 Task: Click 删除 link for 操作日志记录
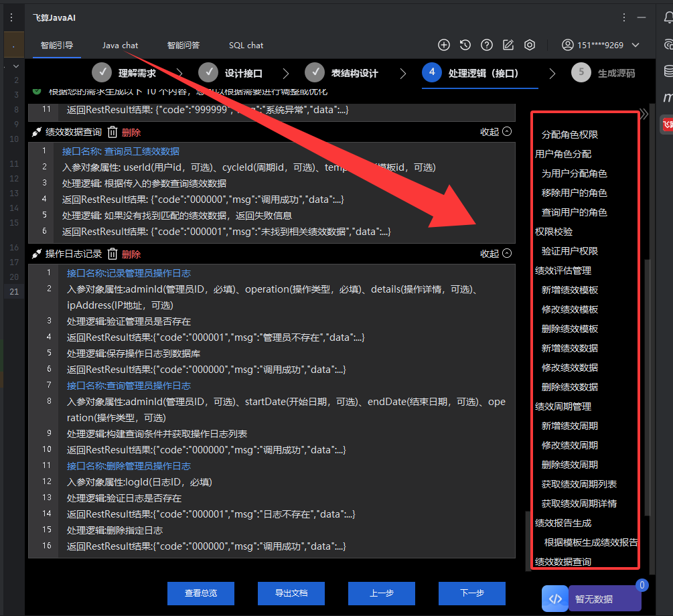[131, 254]
